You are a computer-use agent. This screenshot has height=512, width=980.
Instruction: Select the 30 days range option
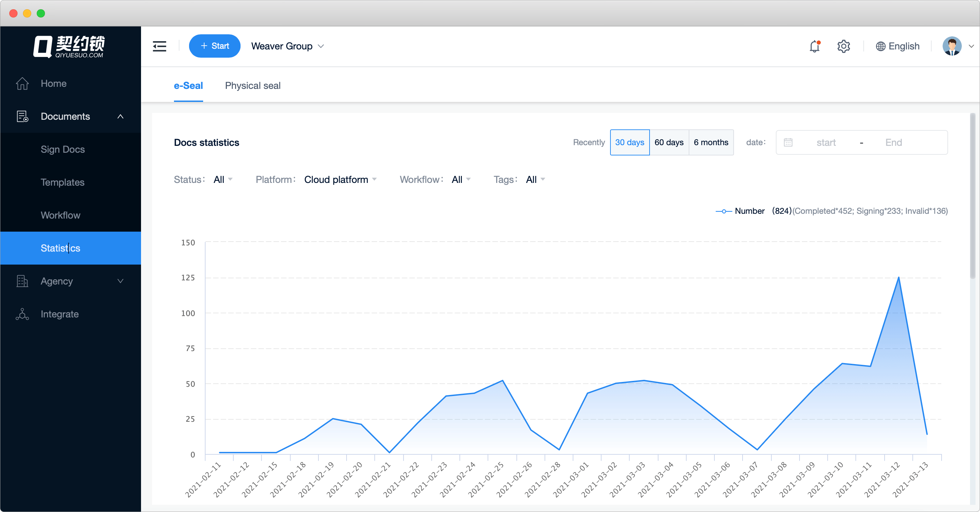629,142
